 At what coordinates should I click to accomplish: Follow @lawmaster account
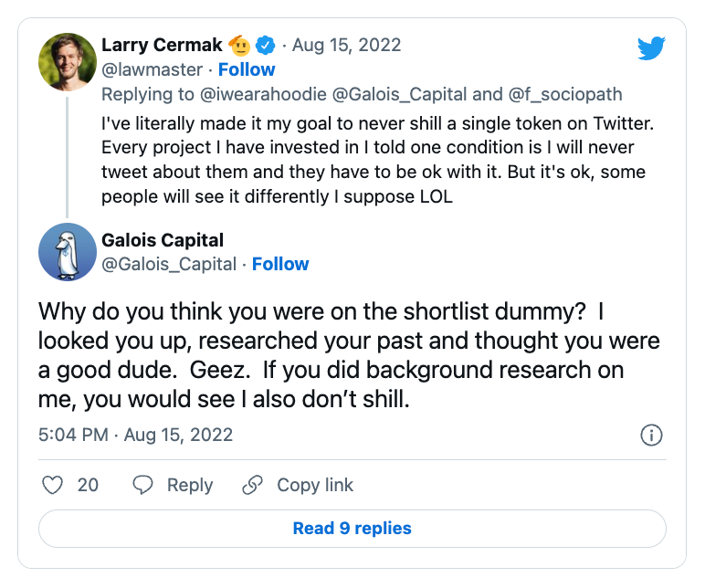[x=247, y=69]
